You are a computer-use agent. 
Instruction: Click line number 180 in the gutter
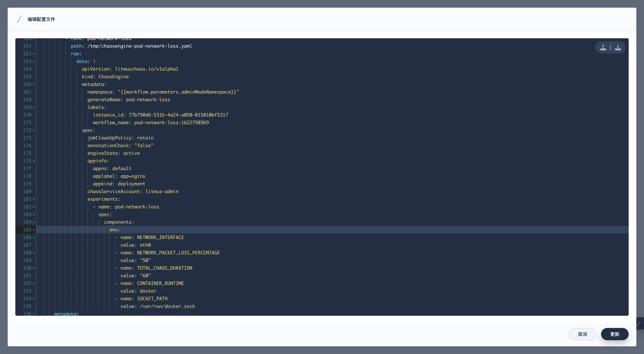click(x=27, y=192)
